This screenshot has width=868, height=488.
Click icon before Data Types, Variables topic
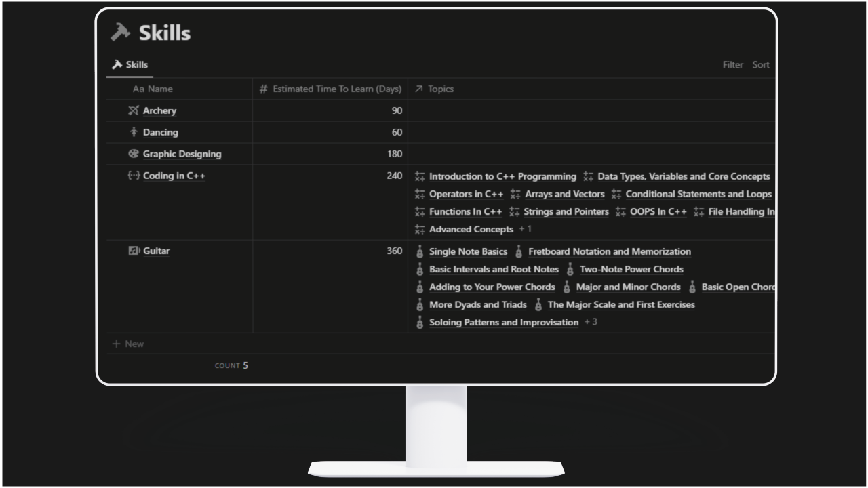click(x=588, y=176)
